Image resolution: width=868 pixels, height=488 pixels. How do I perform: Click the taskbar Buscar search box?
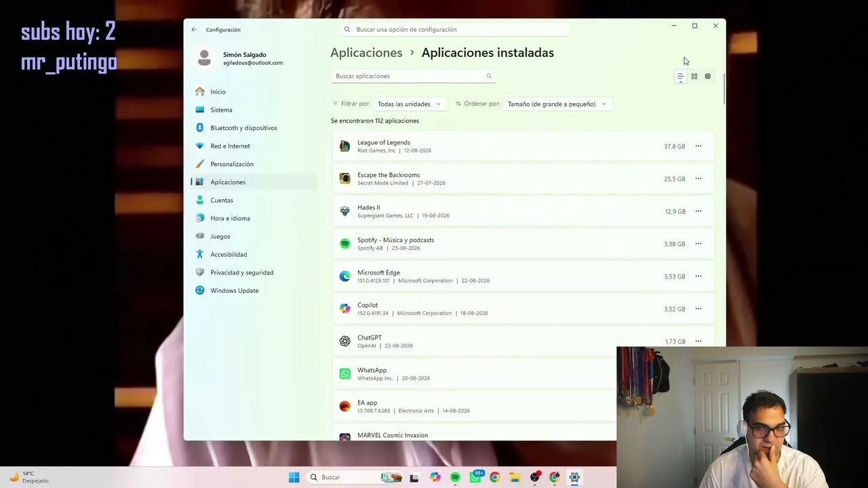355,477
